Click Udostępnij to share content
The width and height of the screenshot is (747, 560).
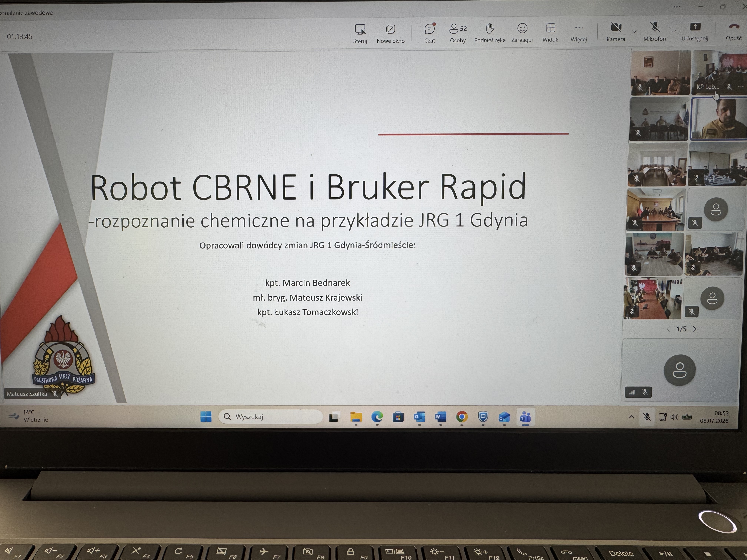pyautogui.click(x=695, y=32)
